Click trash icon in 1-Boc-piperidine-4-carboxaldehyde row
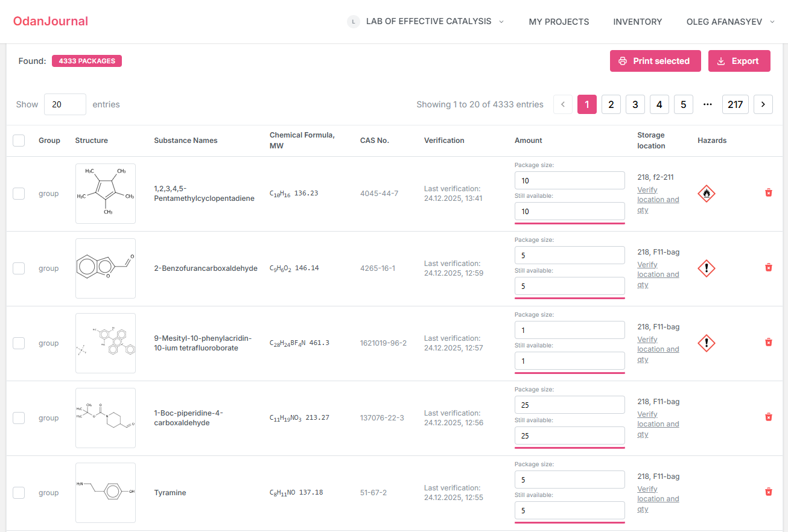788x532 pixels. (x=768, y=417)
